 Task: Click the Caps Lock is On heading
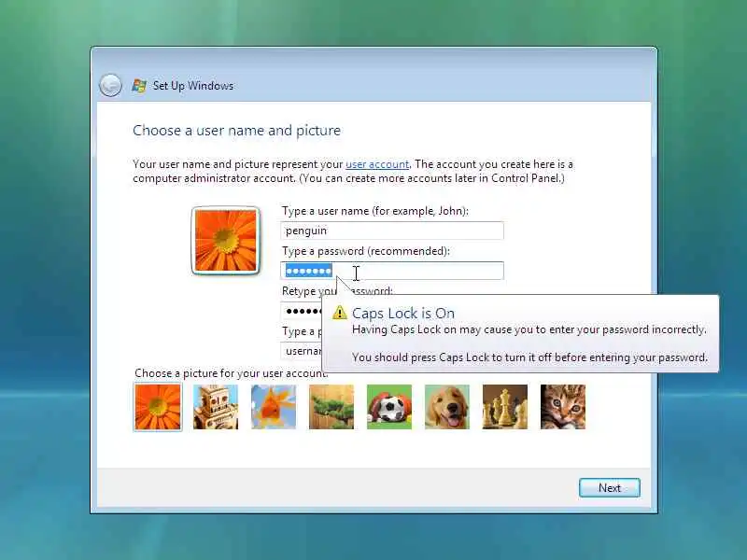[403, 314]
